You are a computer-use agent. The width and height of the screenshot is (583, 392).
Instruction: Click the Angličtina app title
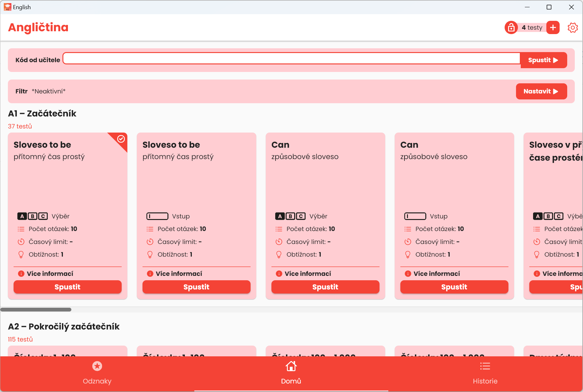(x=38, y=27)
